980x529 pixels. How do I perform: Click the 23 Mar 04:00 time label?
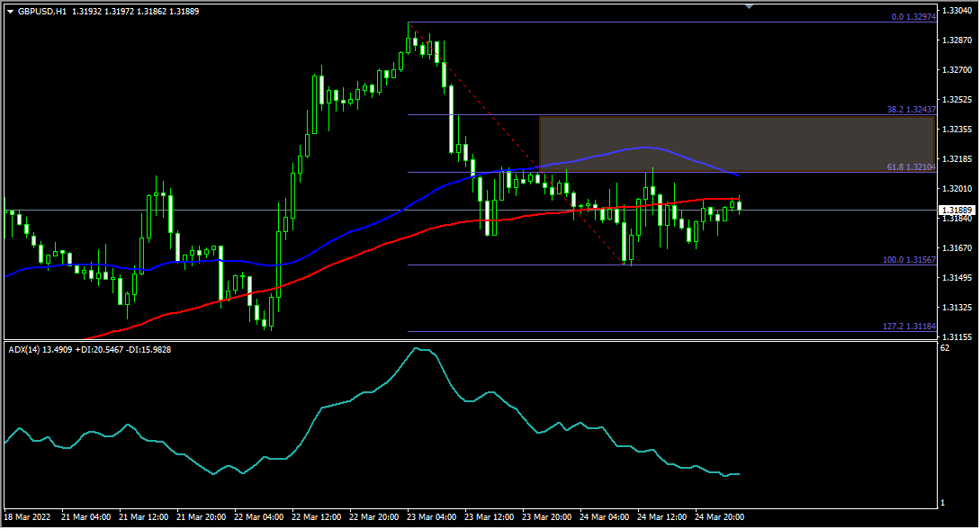click(x=431, y=517)
